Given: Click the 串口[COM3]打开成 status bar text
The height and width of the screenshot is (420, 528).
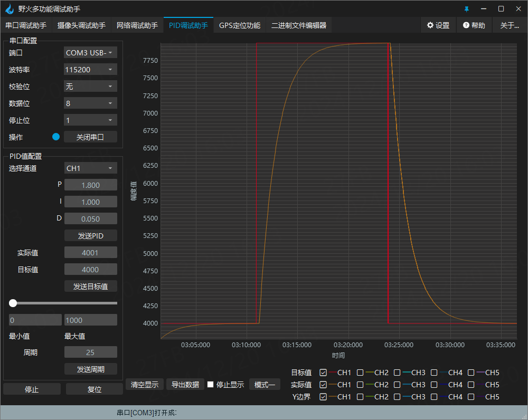Looking at the screenshot, I should pyautogui.click(x=146, y=413).
